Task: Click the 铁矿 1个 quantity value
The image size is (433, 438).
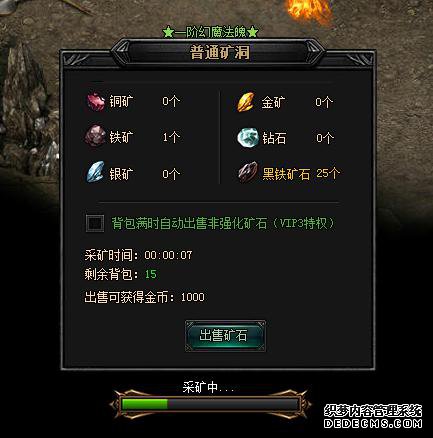Action: click(x=171, y=137)
